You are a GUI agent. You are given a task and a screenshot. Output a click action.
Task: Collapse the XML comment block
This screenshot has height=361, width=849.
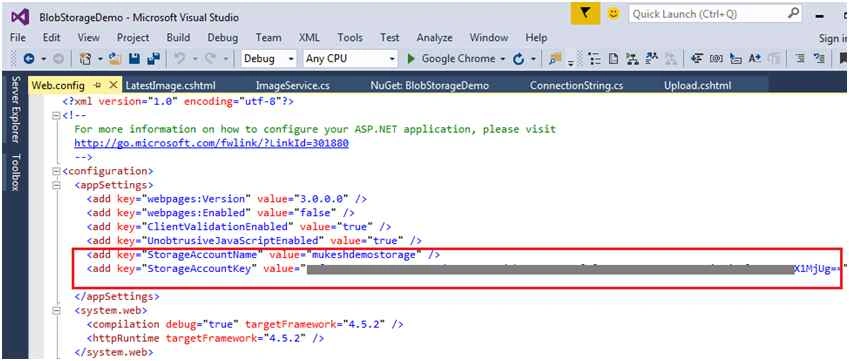[56, 115]
